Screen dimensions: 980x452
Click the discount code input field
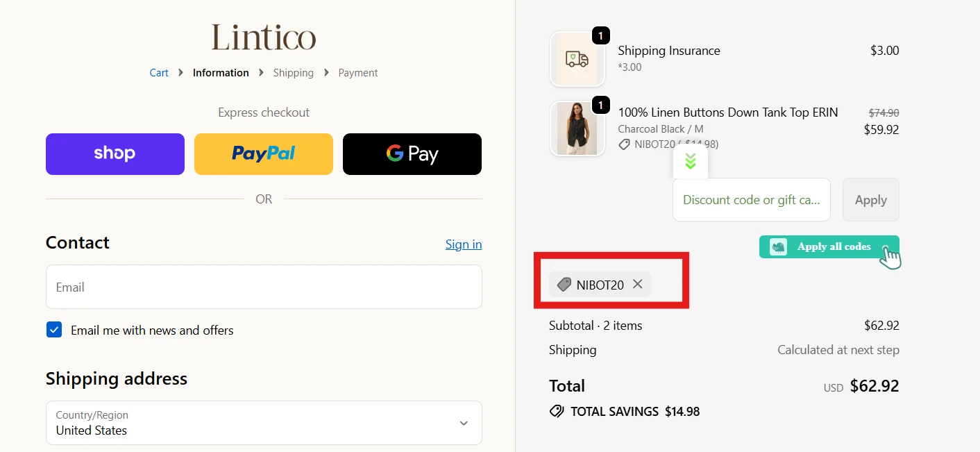point(751,199)
